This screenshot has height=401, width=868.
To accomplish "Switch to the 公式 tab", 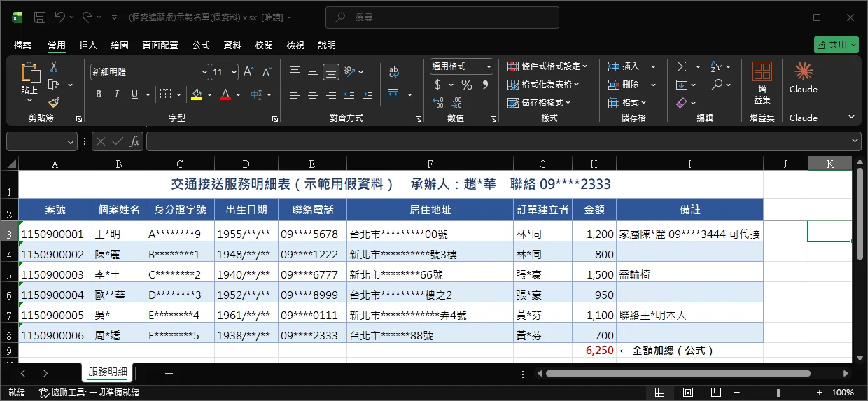I will [x=201, y=45].
